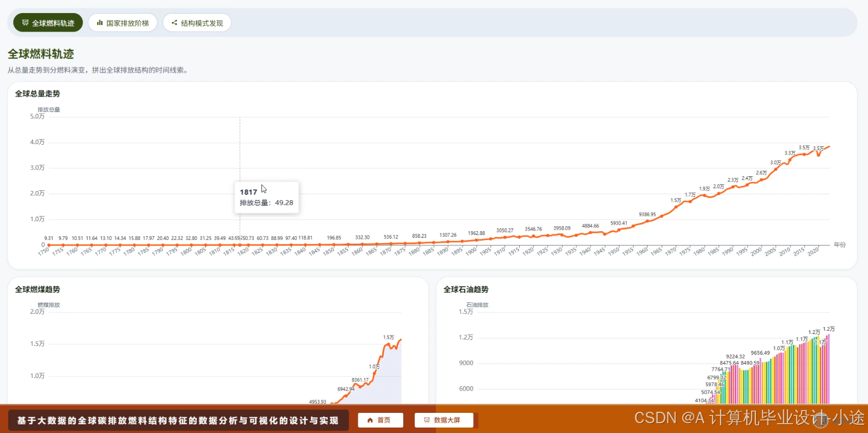
Task: Click the 6942.94 label in coal chart
Action: [346, 389]
